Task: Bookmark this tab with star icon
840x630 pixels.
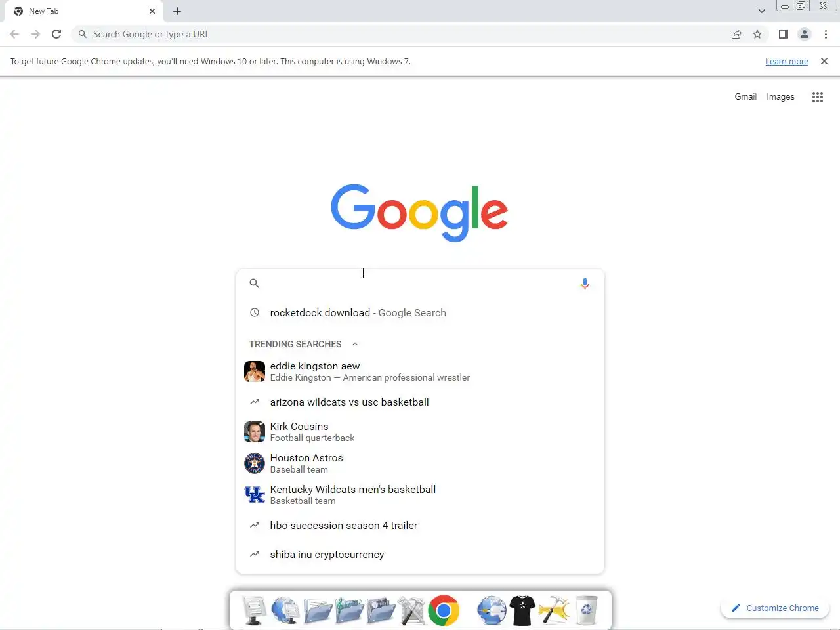Action: (757, 34)
